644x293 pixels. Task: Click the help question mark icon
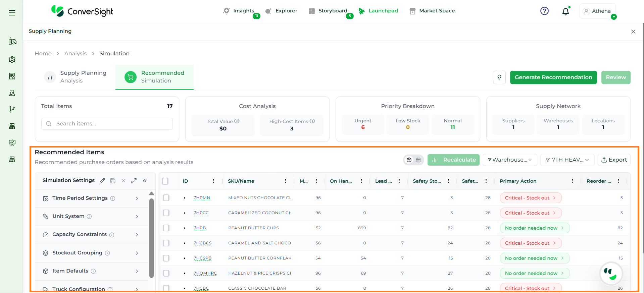click(544, 11)
